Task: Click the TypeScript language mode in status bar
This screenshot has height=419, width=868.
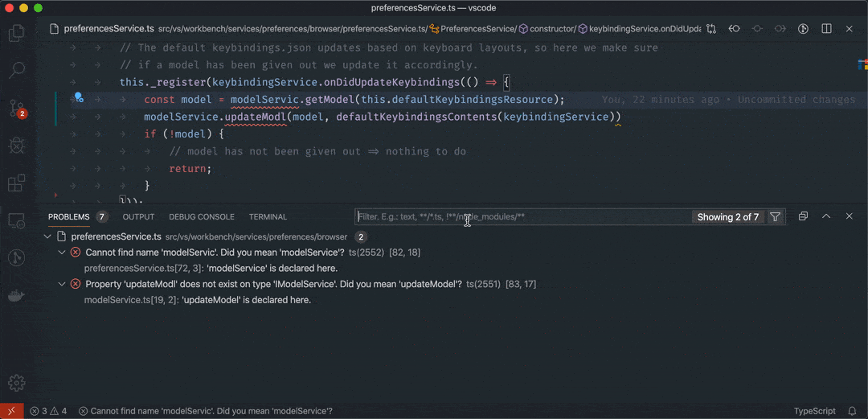Action: (814, 411)
